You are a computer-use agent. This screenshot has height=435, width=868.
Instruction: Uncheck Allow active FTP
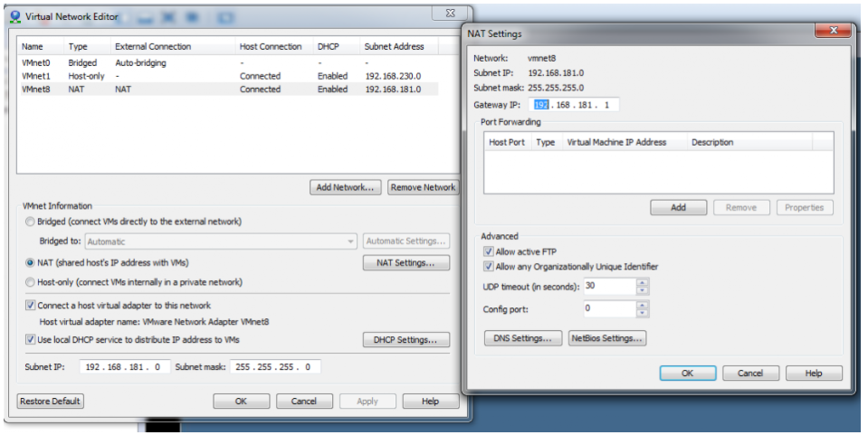pyautogui.click(x=489, y=251)
